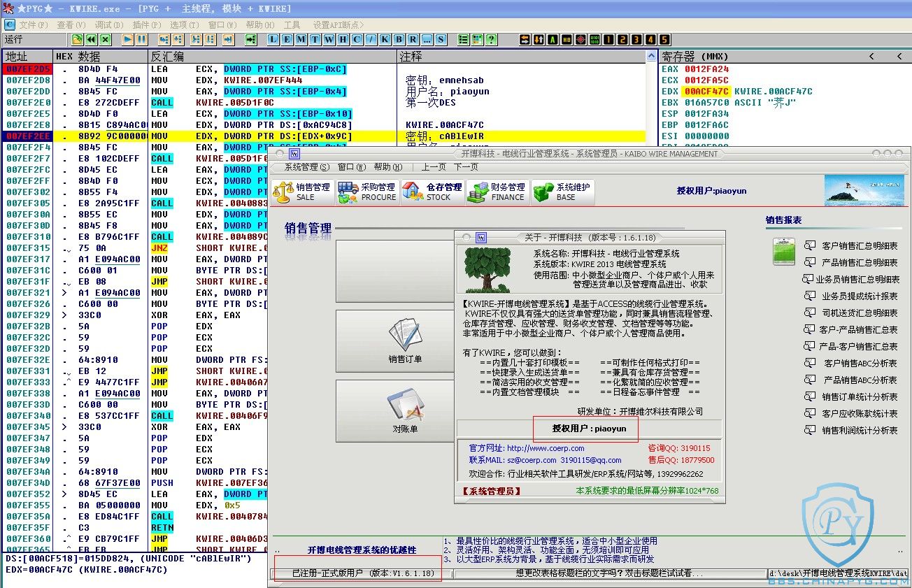Go to 上一页 previous page in KWIRE
The height and width of the screenshot is (588, 912).
[x=434, y=167]
